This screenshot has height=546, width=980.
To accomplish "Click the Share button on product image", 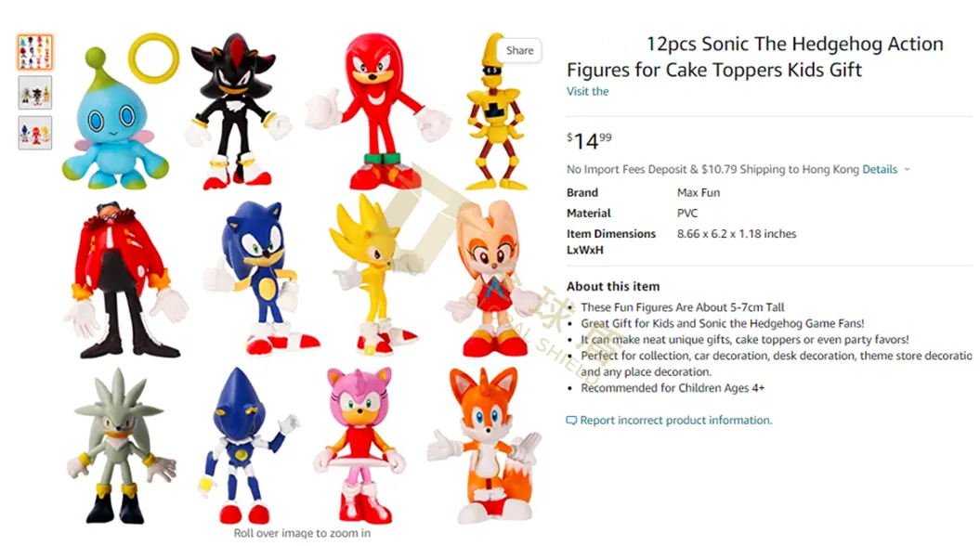I will click(519, 50).
